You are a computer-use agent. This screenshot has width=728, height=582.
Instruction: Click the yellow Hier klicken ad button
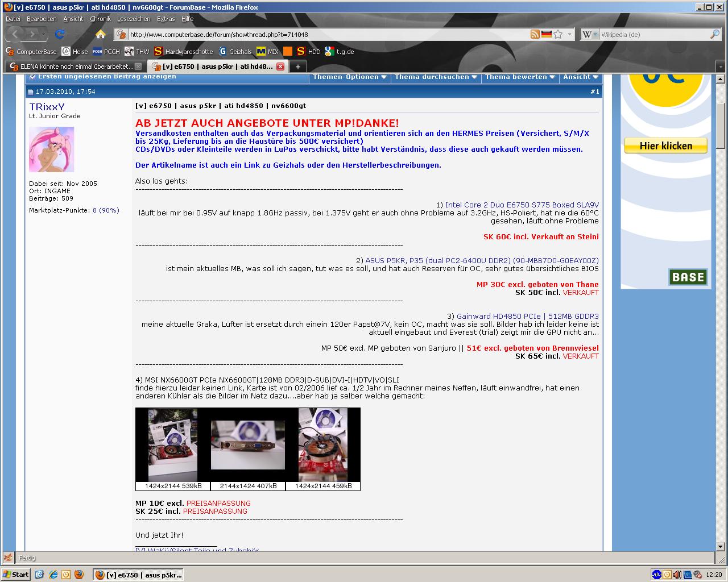pos(665,145)
